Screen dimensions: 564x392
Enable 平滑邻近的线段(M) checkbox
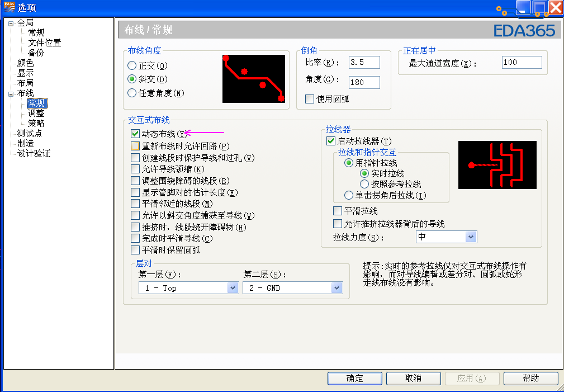point(135,204)
